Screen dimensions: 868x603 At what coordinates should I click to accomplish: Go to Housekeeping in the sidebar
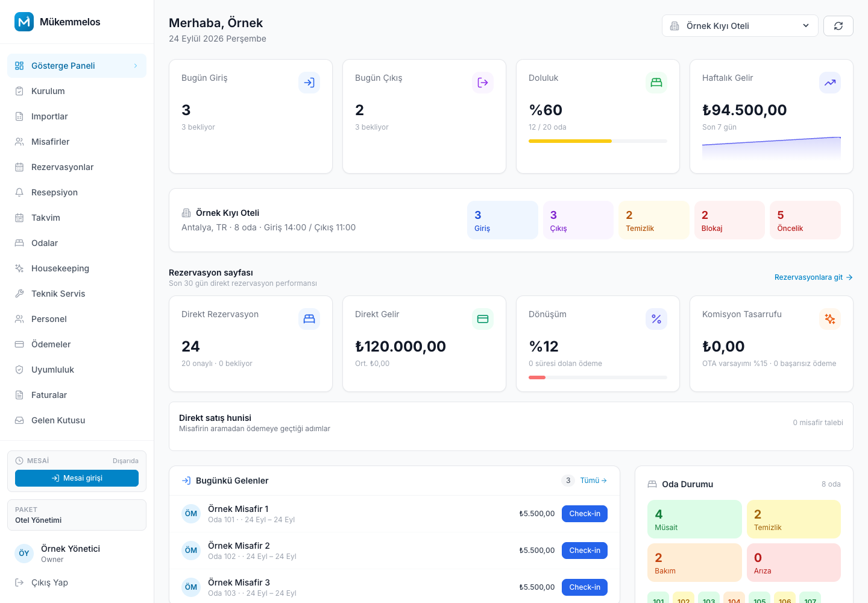77,268
